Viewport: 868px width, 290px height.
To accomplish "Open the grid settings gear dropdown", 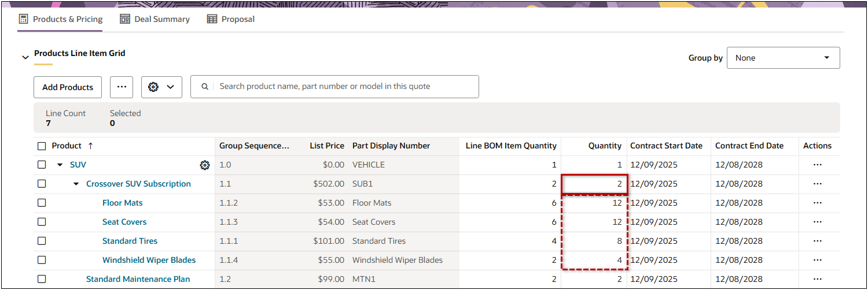I will pyautogui.click(x=161, y=87).
